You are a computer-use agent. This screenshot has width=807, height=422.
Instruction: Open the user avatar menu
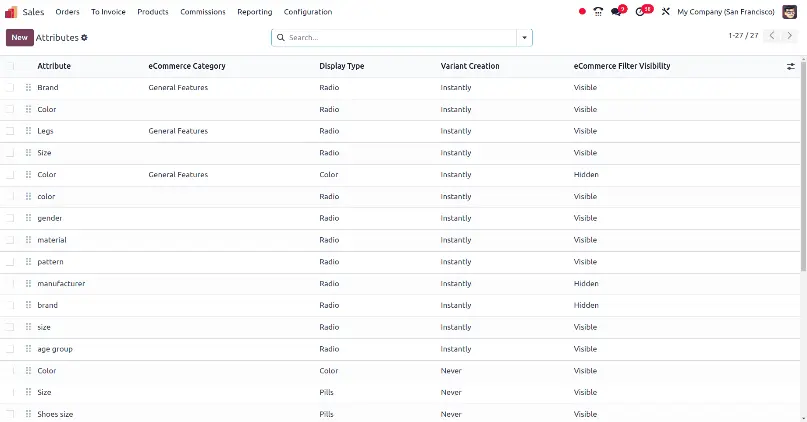coord(790,11)
